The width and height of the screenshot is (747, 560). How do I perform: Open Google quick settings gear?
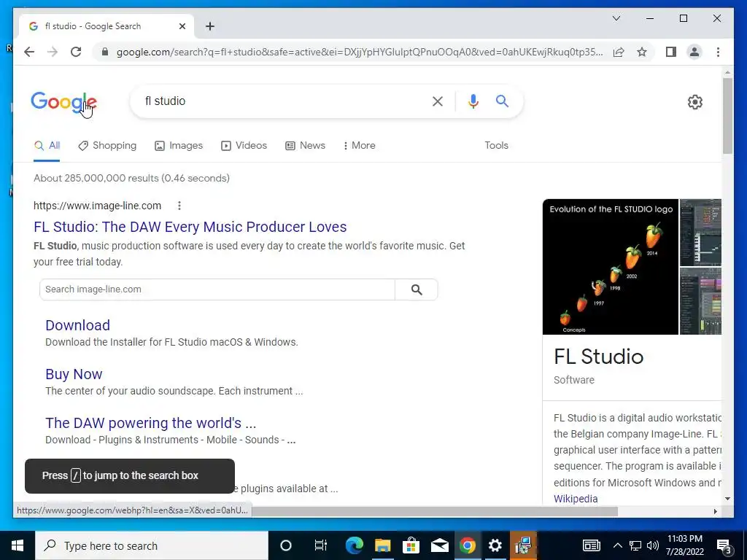(x=694, y=102)
